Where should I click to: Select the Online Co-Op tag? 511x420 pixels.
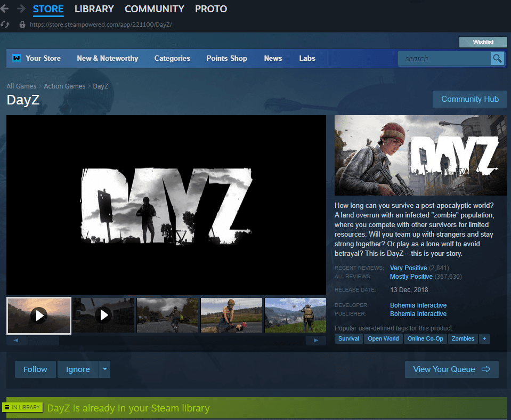[425, 339]
